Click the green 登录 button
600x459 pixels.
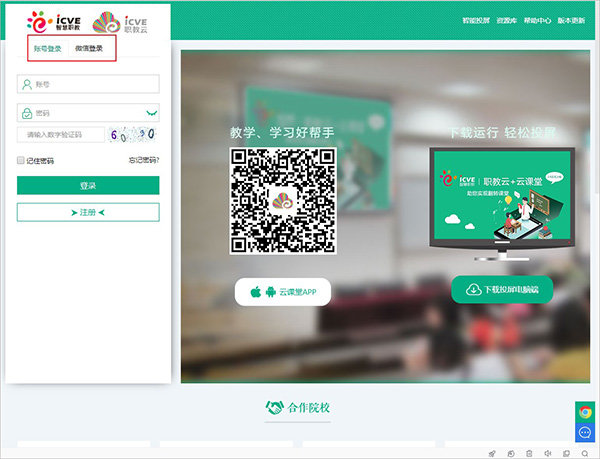(x=88, y=186)
